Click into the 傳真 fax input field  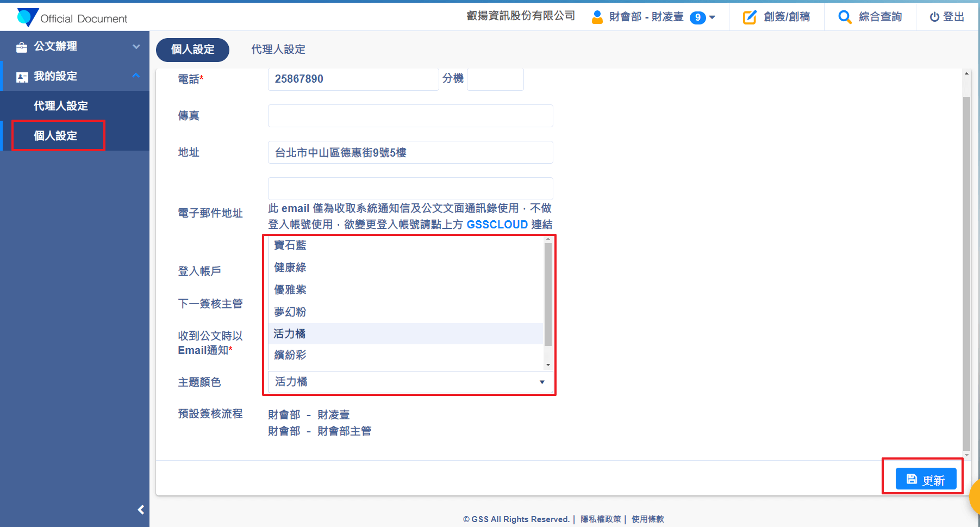[410, 116]
